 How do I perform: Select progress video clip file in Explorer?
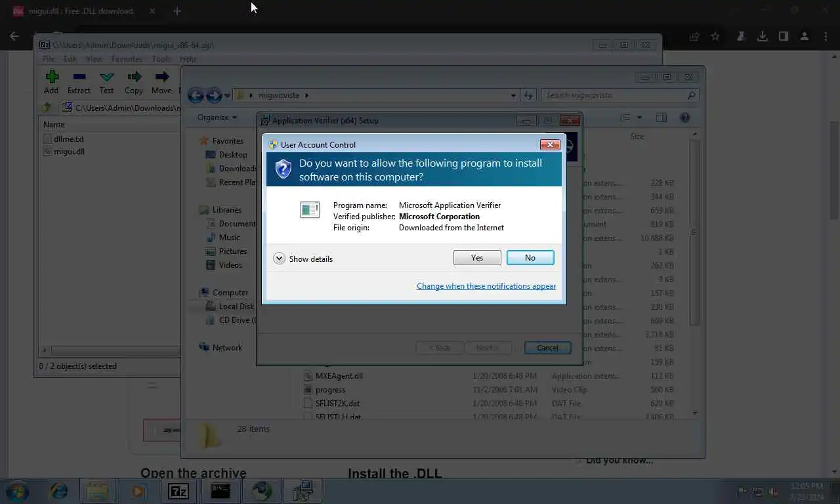click(330, 390)
